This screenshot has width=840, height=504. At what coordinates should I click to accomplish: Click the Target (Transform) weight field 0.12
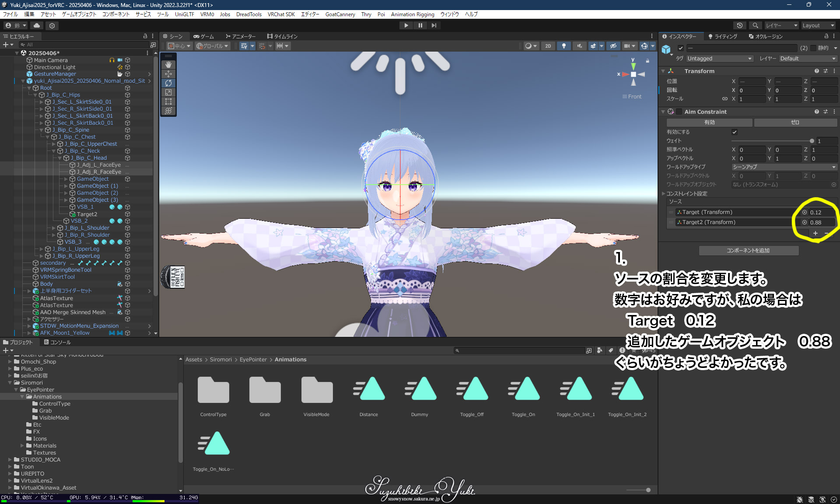point(822,212)
